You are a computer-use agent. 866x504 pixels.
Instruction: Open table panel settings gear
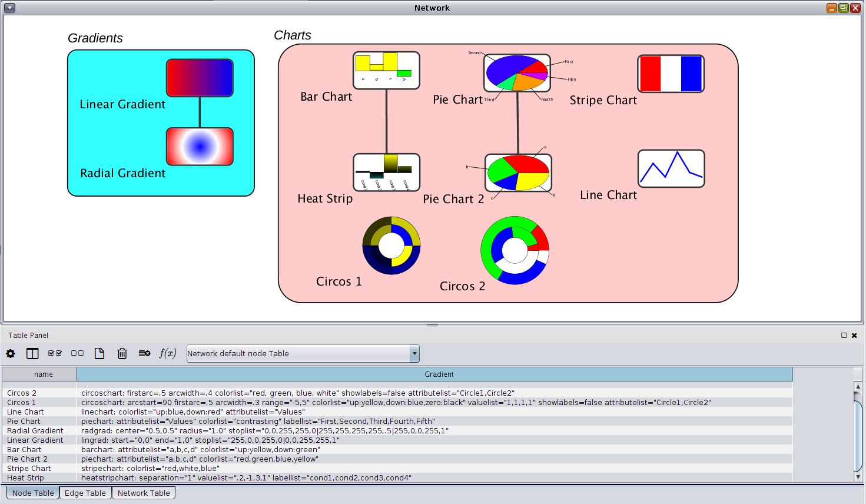11,353
